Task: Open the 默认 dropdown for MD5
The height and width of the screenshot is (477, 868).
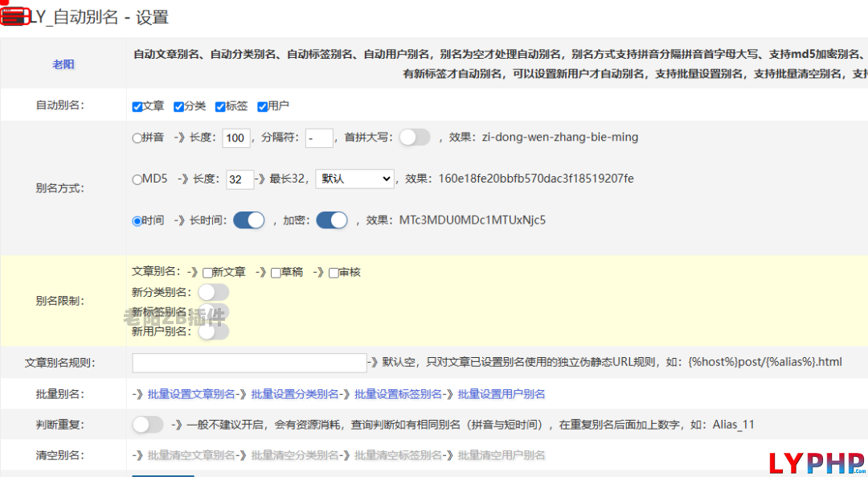Action: pyautogui.click(x=354, y=179)
